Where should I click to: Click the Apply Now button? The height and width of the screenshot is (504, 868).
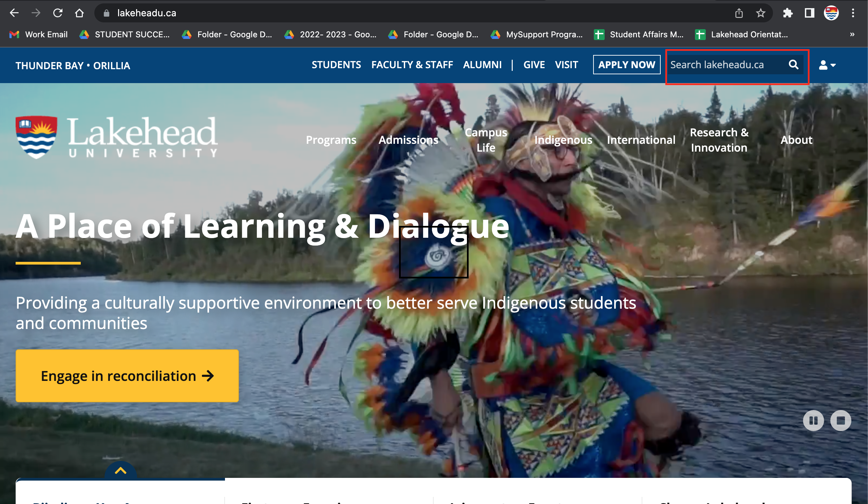626,65
